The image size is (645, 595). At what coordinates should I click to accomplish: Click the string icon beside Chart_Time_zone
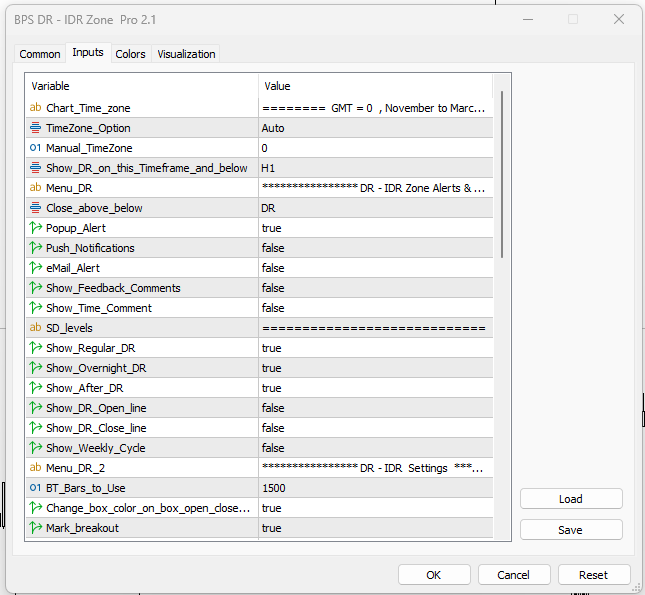[x=36, y=108]
